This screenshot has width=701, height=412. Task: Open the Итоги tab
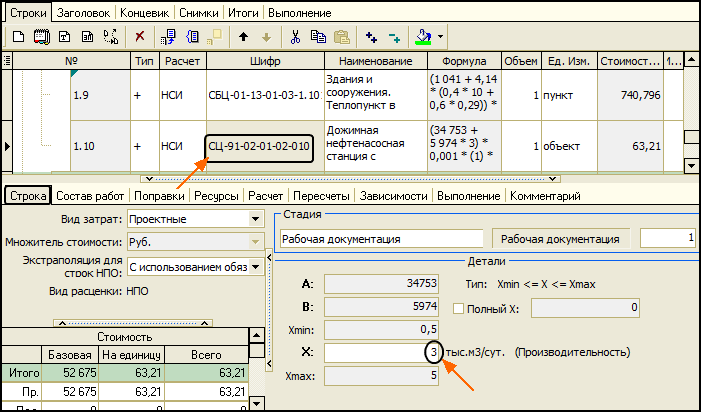[243, 13]
